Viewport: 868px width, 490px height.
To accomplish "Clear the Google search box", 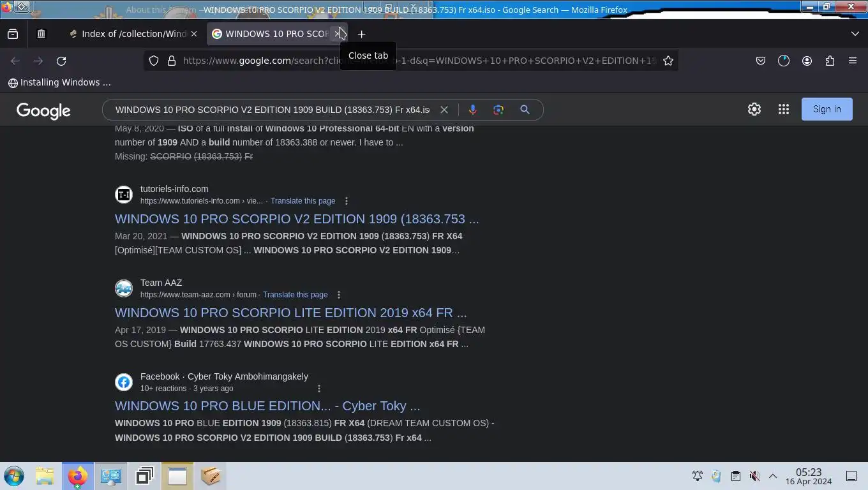I will point(444,110).
